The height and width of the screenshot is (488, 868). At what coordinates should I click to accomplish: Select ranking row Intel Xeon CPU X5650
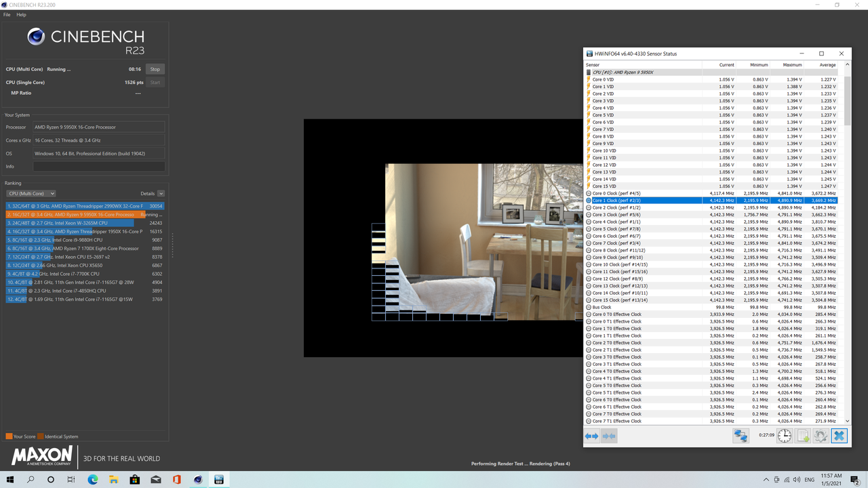[85, 265]
